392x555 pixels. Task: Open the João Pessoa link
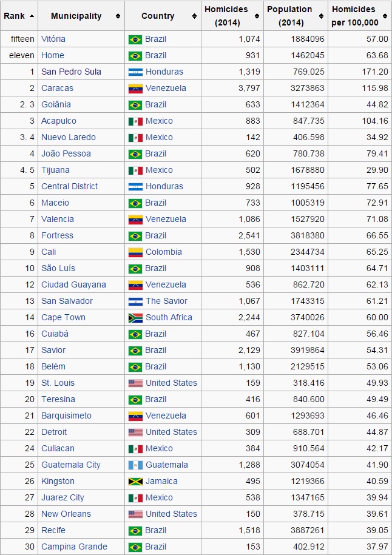[x=66, y=153]
